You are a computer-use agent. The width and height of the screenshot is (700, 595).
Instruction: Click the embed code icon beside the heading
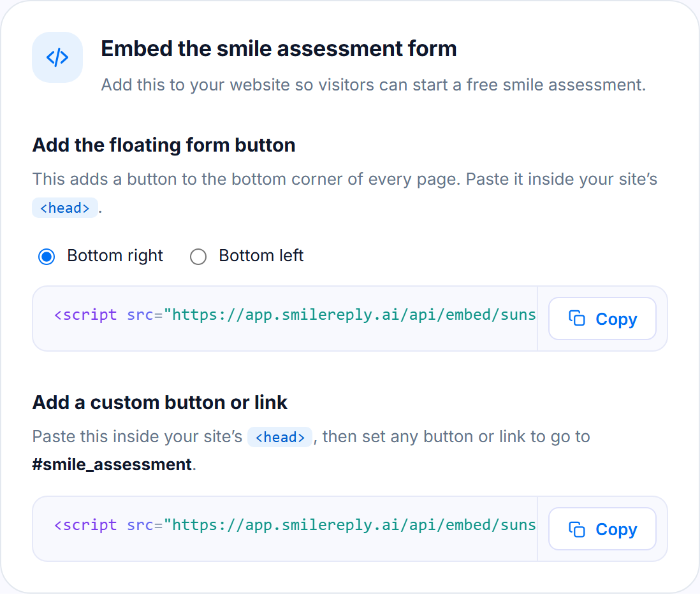tap(57, 57)
